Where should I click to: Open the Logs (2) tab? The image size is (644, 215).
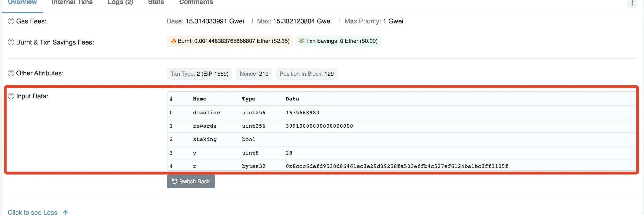tap(120, 3)
